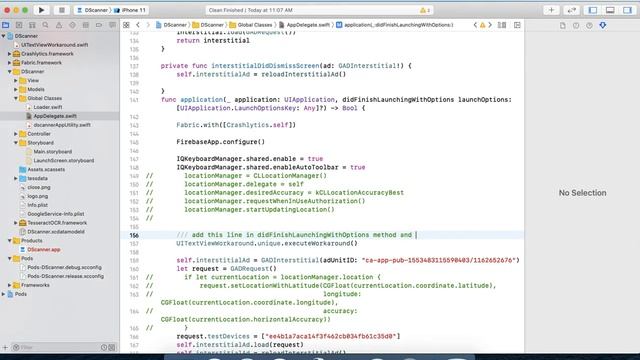The height and width of the screenshot is (360, 640).
Task: Show the Report navigator
Action: (112, 25)
